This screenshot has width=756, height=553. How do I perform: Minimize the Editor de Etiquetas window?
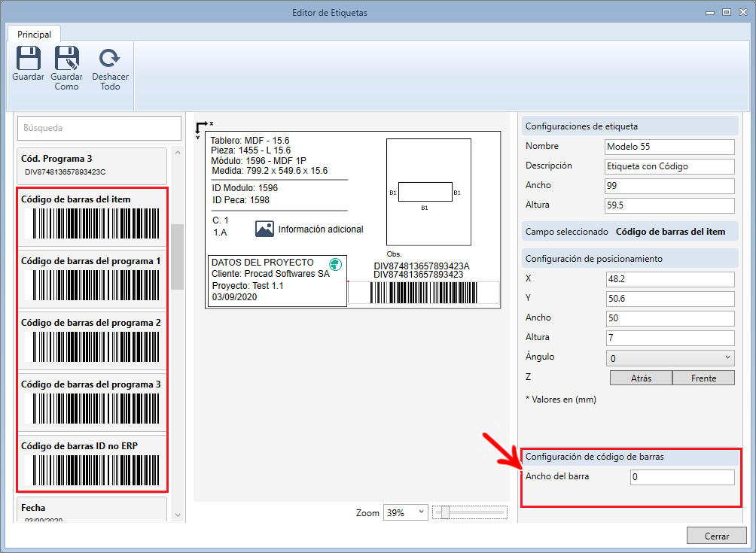[710, 13]
